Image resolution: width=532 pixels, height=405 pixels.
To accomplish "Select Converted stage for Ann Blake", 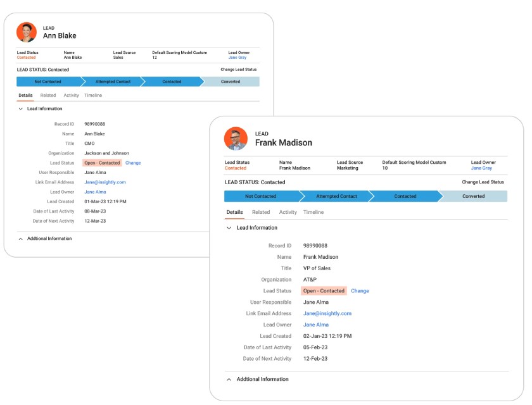I will coord(231,82).
